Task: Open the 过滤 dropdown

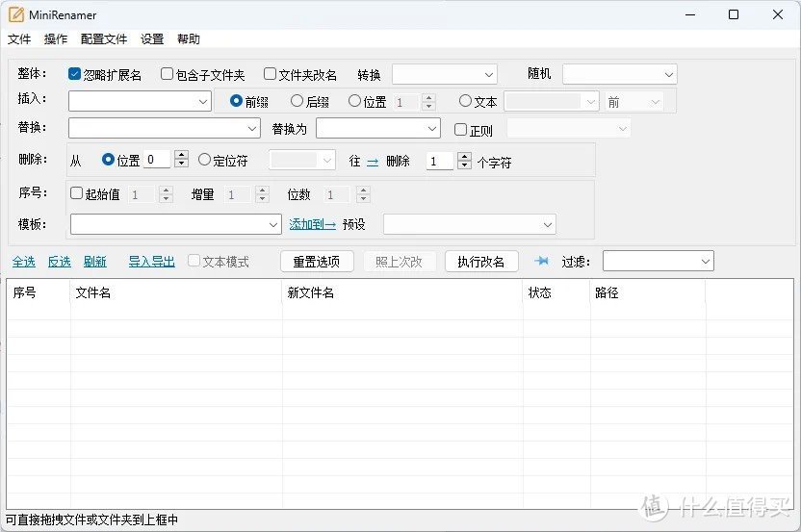Action: [658, 262]
